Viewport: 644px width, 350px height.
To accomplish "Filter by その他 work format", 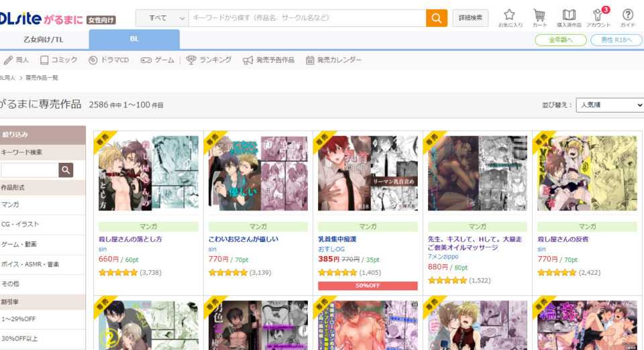I will pyautogui.click(x=43, y=284).
